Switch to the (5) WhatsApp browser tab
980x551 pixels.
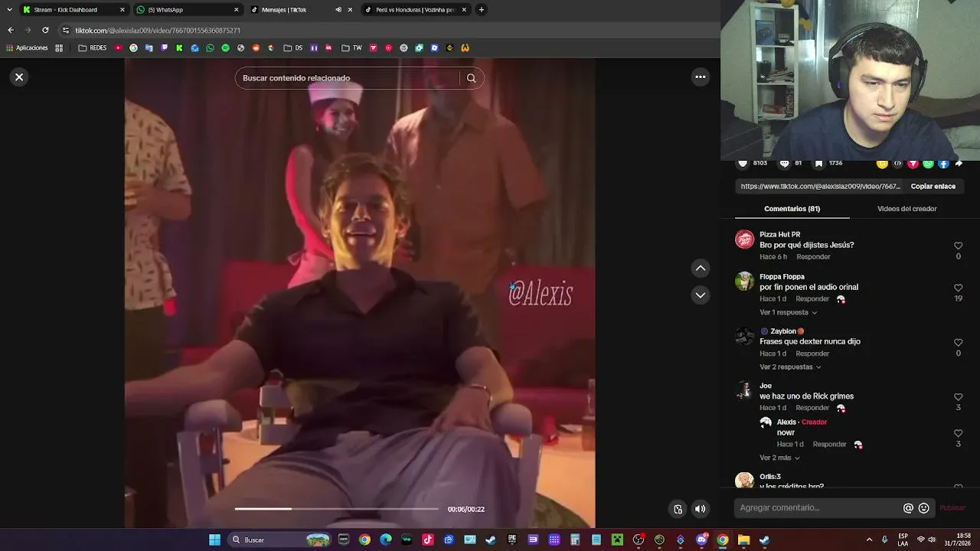pos(188,10)
